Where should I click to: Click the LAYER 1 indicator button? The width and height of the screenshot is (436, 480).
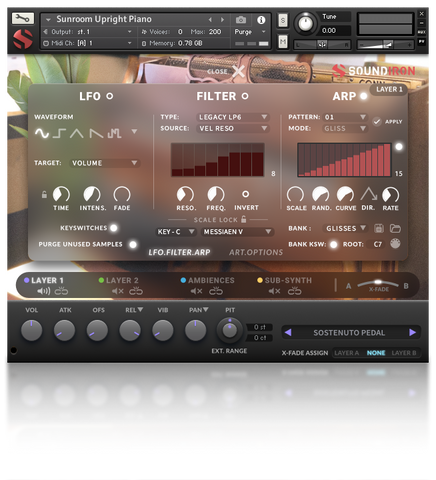click(389, 89)
